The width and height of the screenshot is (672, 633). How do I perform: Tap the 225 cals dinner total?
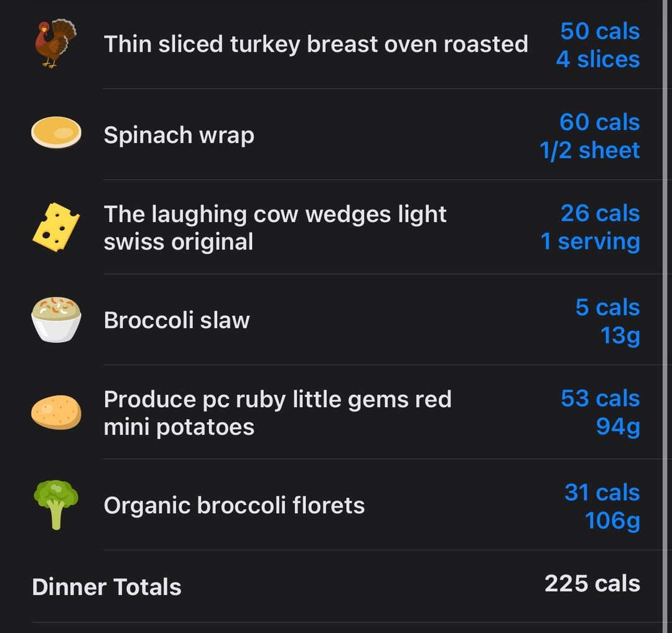[592, 584]
